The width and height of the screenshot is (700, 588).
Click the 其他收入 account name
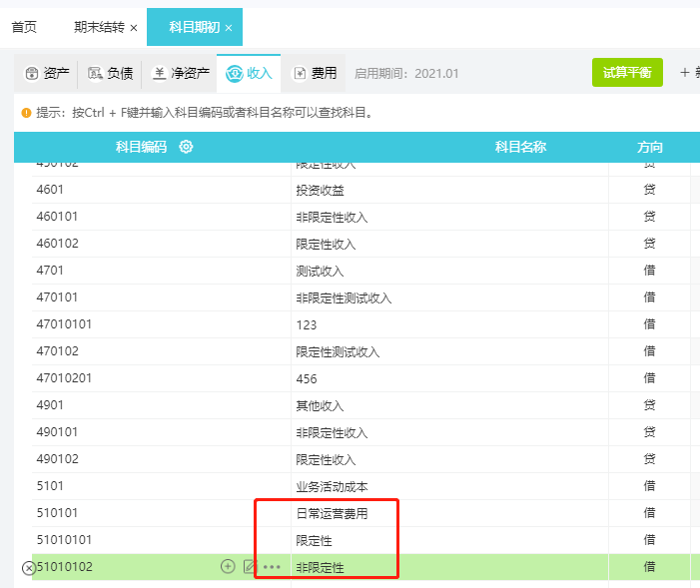click(x=321, y=406)
